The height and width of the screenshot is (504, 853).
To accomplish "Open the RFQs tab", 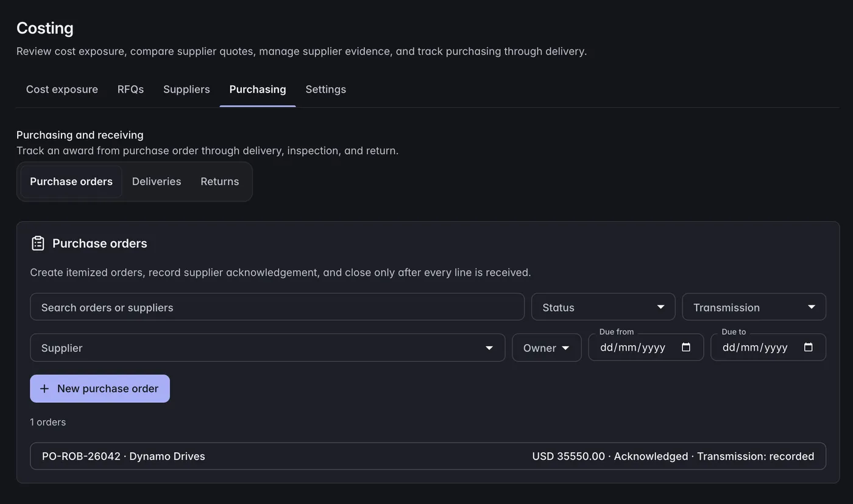I will point(130,89).
